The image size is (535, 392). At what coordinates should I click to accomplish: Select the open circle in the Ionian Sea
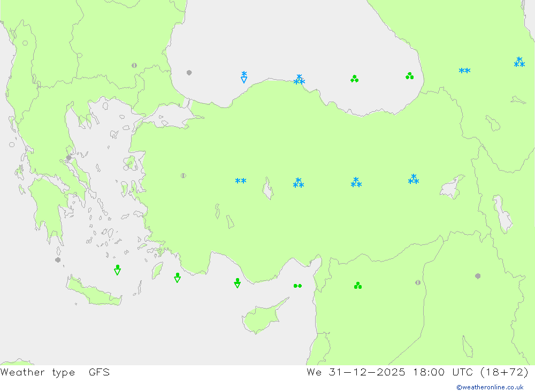tap(12, 144)
